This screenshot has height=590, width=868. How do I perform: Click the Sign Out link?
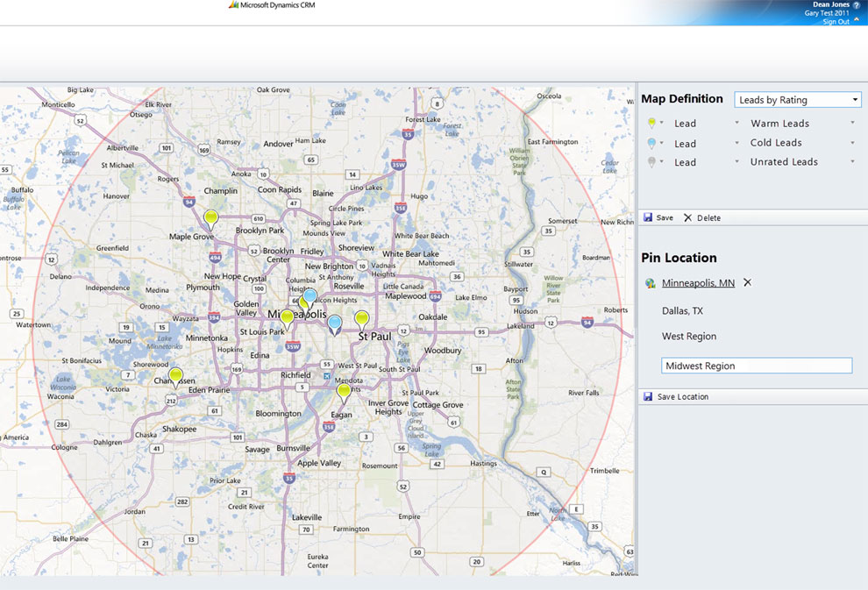836,22
